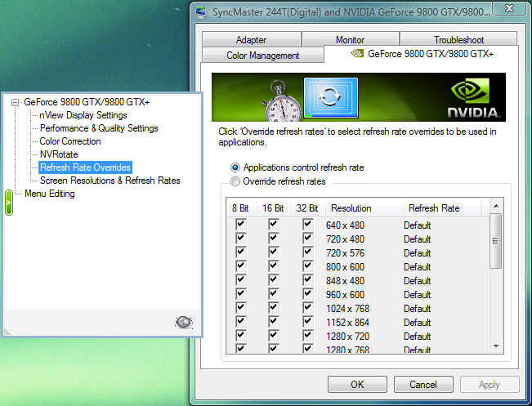Toggle 16 Bit checkbox for 1152 x 864
Viewport: 532px width, 406px height.
(x=274, y=322)
